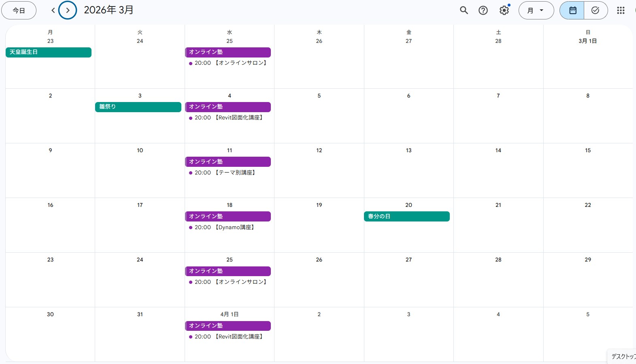Switch to calendar view toggle
This screenshot has width=636, height=364.
pyautogui.click(x=572, y=11)
